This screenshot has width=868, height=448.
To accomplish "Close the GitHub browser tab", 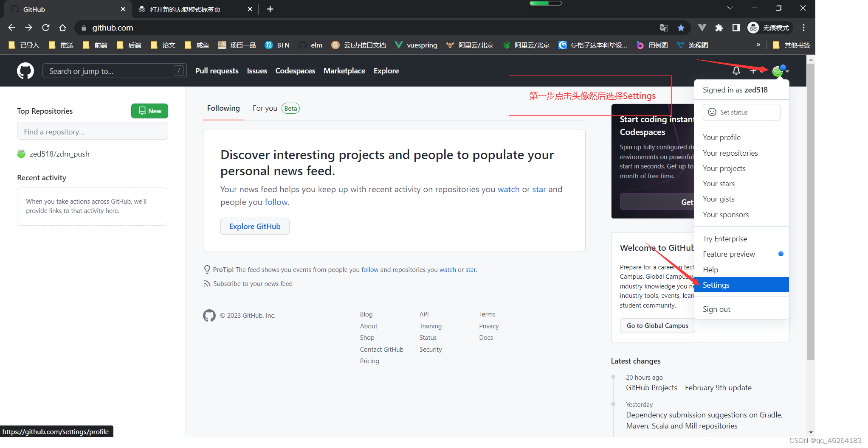I will click(x=123, y=9).
